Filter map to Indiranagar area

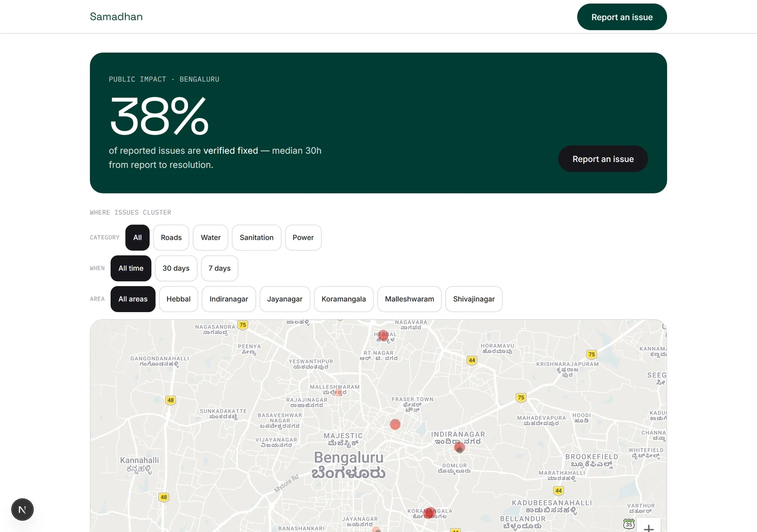[229, 299]
